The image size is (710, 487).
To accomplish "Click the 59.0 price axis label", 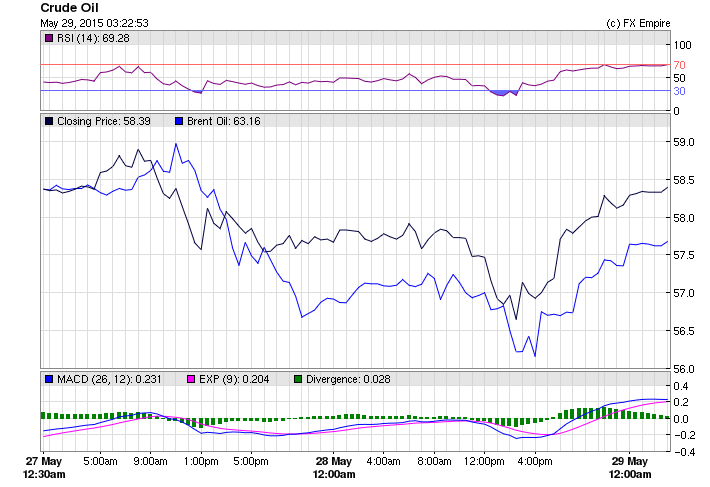I will pos(685,143).
